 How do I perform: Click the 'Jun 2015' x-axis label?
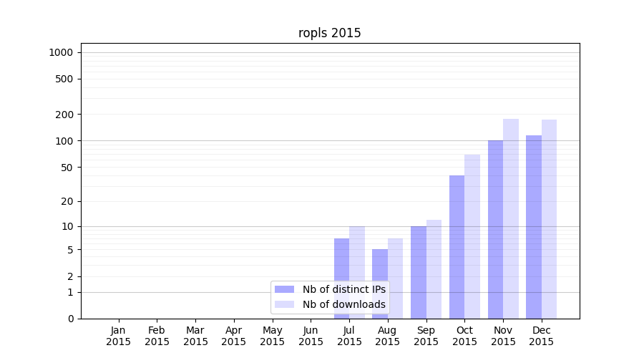pos(311,336)
